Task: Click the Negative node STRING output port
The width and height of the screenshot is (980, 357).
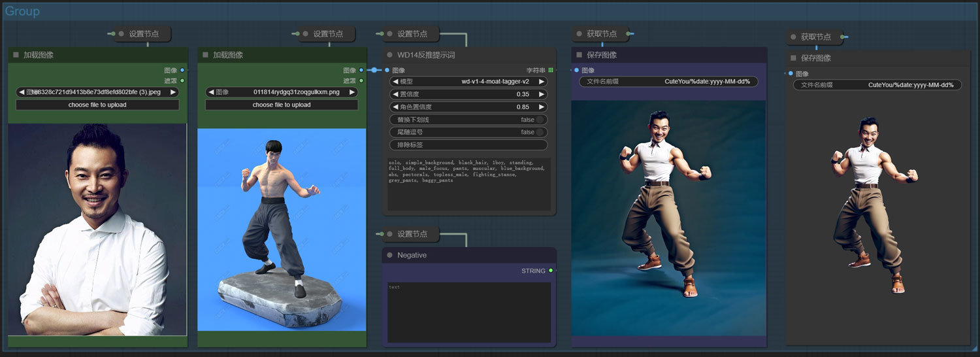Action: pos(551,271)
